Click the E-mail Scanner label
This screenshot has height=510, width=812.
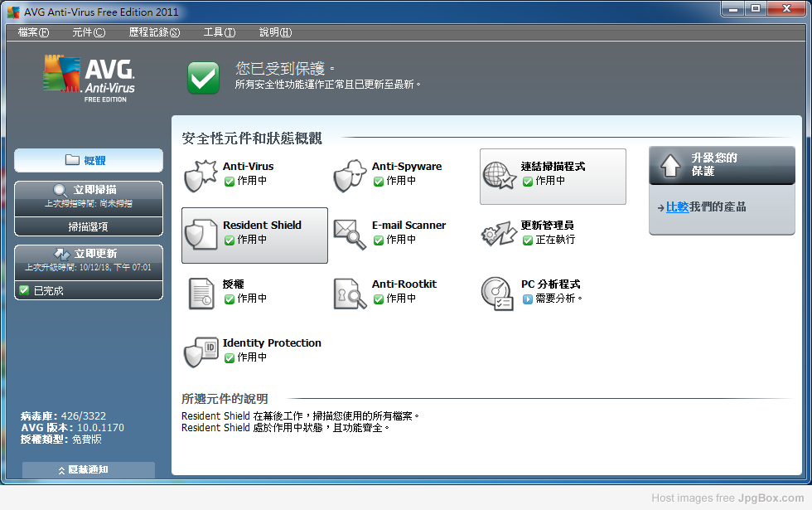(408, 225)
